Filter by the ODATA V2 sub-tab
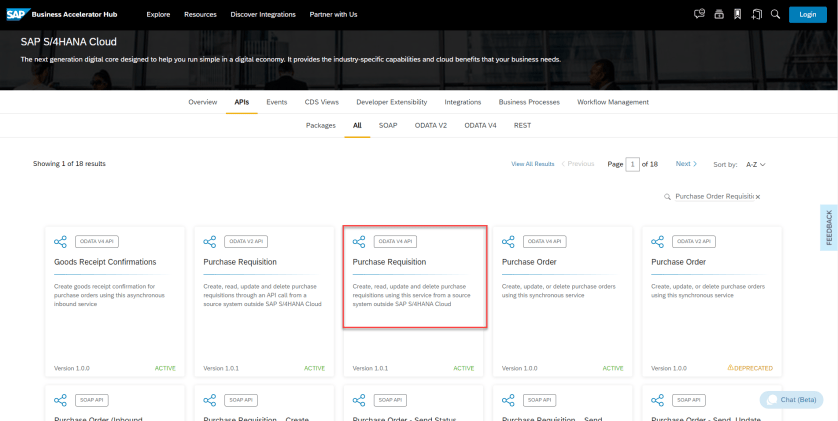The image size is (838, 421). pos(431,126)
